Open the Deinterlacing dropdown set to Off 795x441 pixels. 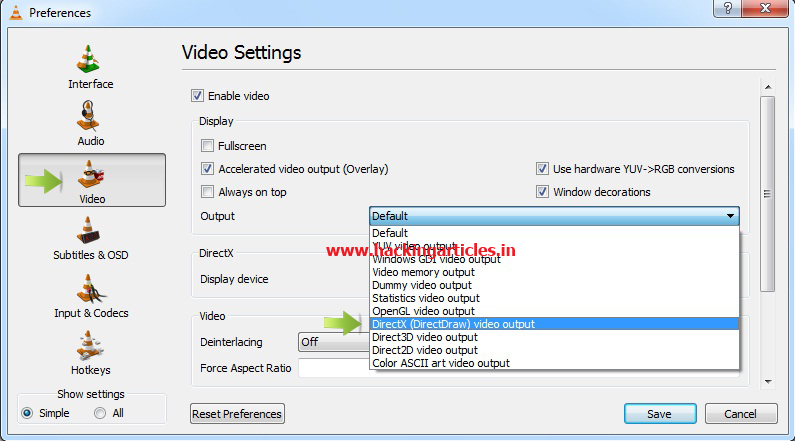[x=334, y=342]
